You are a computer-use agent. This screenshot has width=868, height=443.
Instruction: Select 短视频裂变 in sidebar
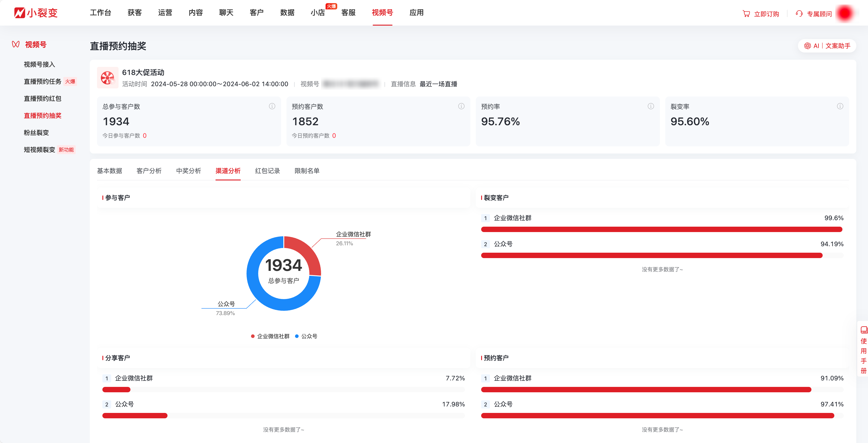click(x=40, y=150)
